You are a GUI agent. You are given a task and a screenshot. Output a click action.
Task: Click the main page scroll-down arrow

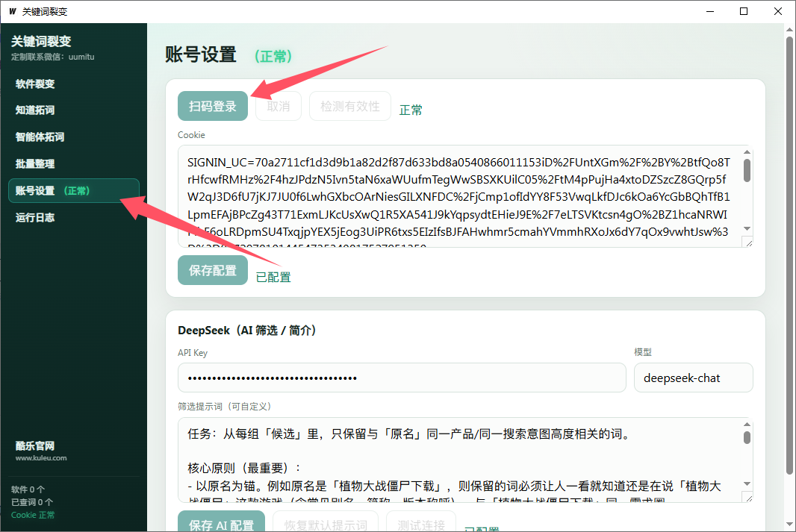789,525
